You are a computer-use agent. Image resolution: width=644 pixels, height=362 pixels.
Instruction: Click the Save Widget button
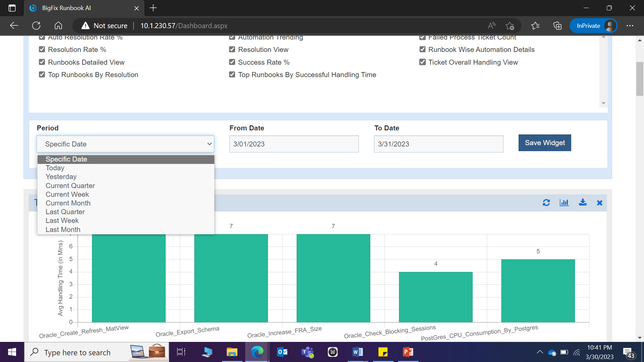[x=545, y=143]
